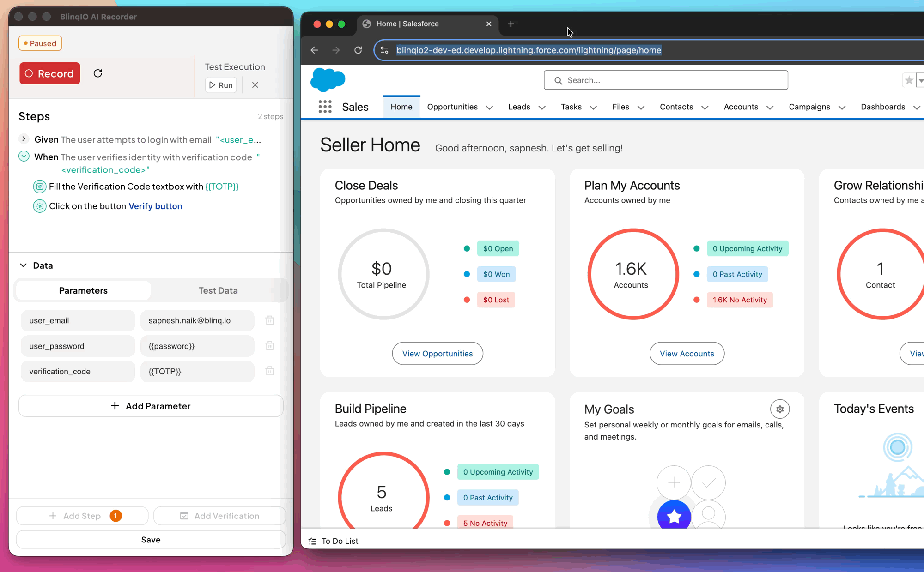
Task: Expand the Leads navigation dropdown
Action: [x=542, y=108]
